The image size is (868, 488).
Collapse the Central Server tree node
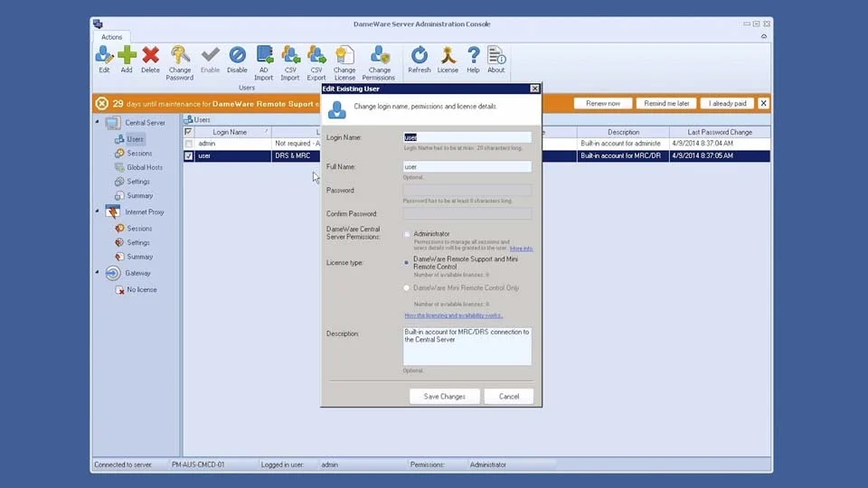click(x=98, y=122)
